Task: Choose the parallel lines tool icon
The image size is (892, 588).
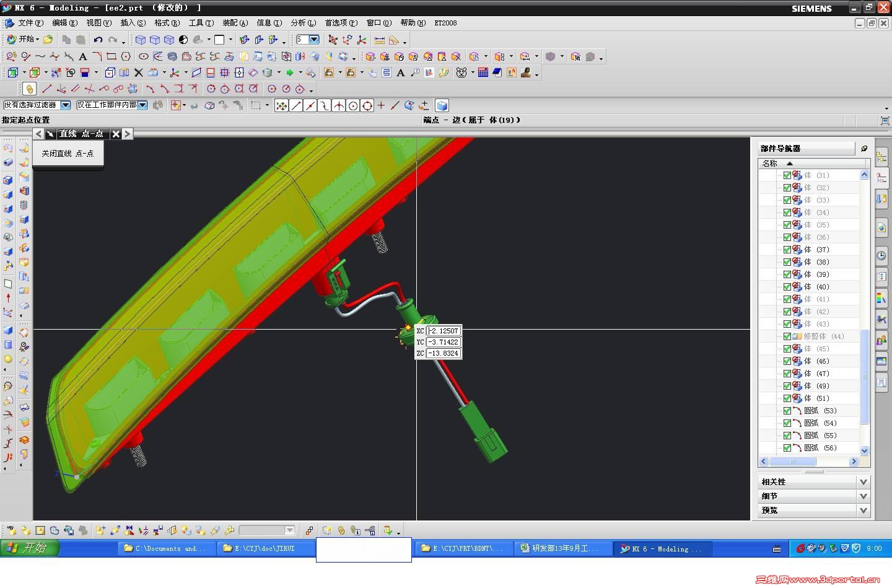Action: [x=75, y=89]
